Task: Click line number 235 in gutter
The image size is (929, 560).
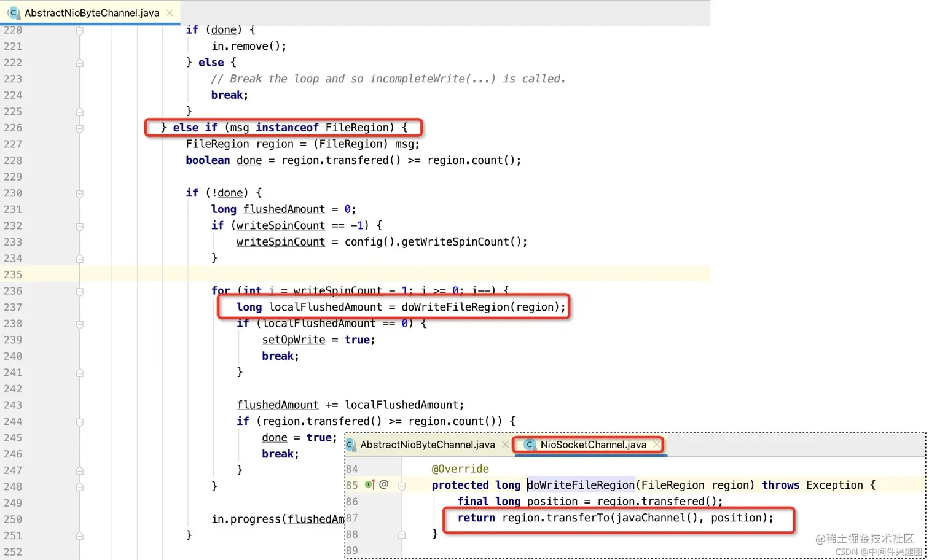Action: (12, 274)
